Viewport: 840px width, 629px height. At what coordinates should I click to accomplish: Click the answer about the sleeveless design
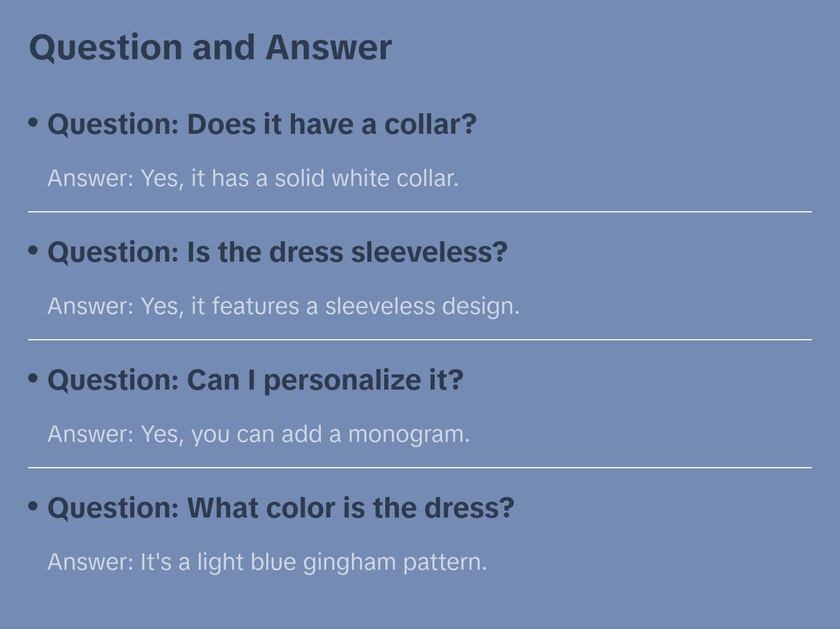click(283, 306)
